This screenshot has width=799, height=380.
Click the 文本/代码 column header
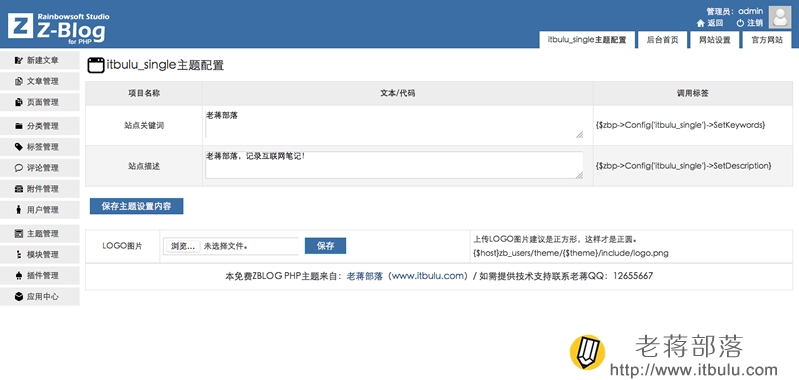click(x=397, y=93)
